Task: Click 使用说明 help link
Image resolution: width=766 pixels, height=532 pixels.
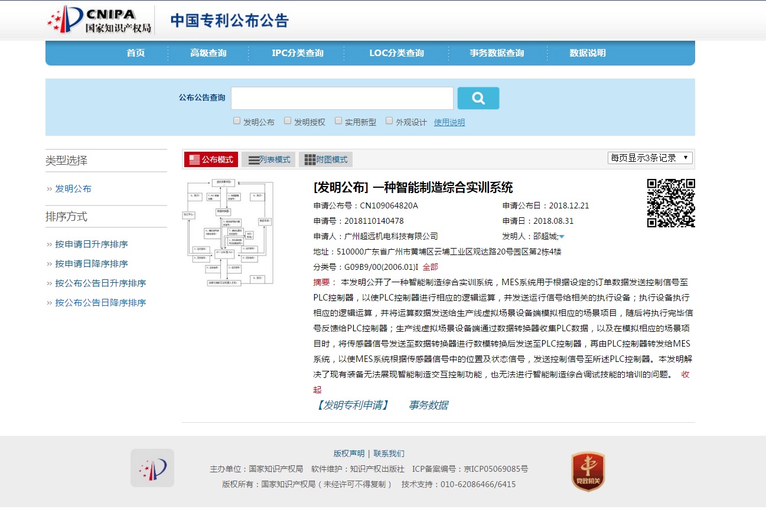Action: pos(449,122)
